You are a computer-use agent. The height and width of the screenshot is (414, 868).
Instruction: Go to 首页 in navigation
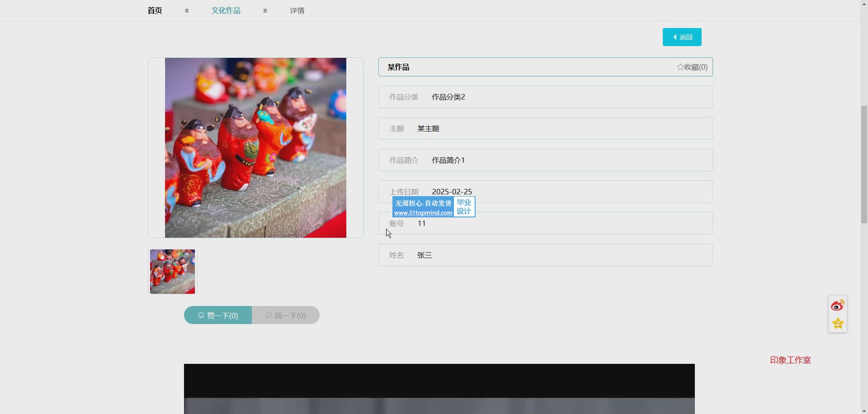(x=155, y=10)
